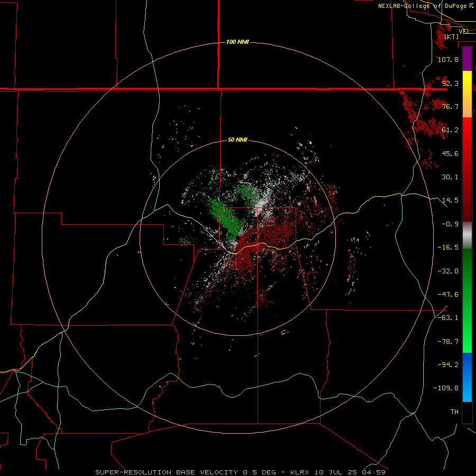The width and height of the screenshot is (476, 476).
Task: Click the green segment of the velocity color bar
Action: (467, 300)
